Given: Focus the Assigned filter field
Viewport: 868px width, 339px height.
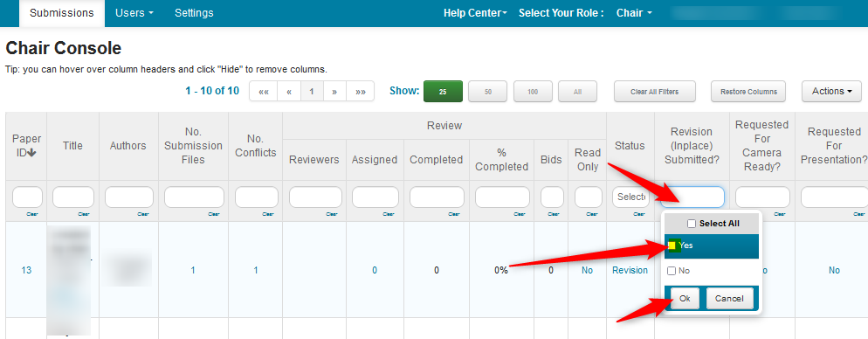Looking at the screenshot, I should [x=375, y=197].
